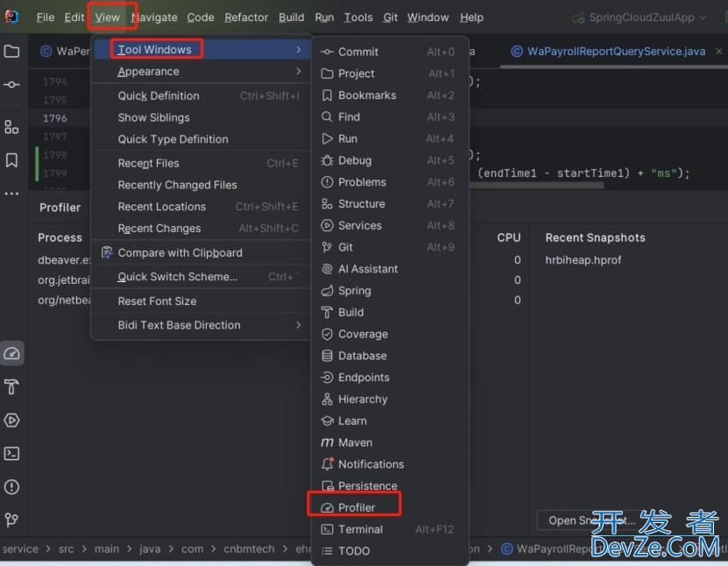Screen dimensions: 728x566
Task: Click the AI Assistant spiral icon
Action: click(x=327, y=269)
